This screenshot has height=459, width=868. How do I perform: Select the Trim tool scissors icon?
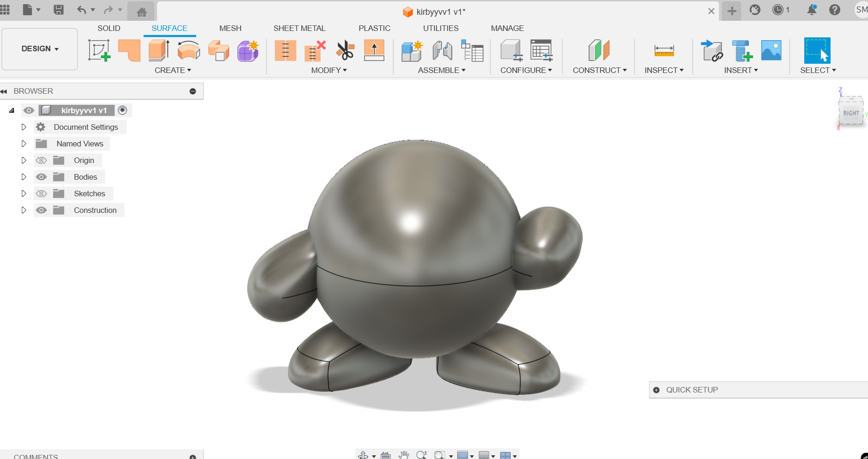click(345, 50)
